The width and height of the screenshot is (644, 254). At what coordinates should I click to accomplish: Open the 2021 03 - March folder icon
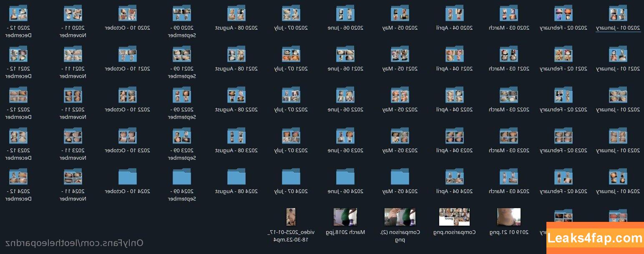pos(509,54)
